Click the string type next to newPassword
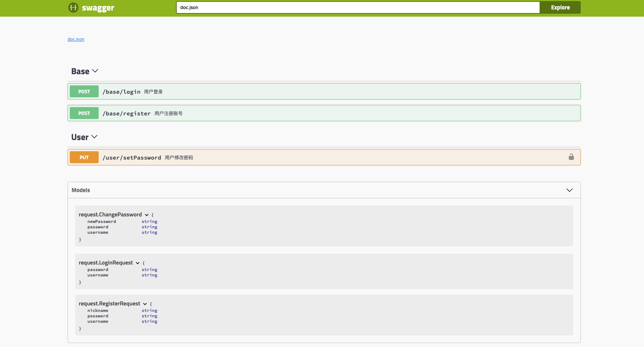 pos(149,221)
